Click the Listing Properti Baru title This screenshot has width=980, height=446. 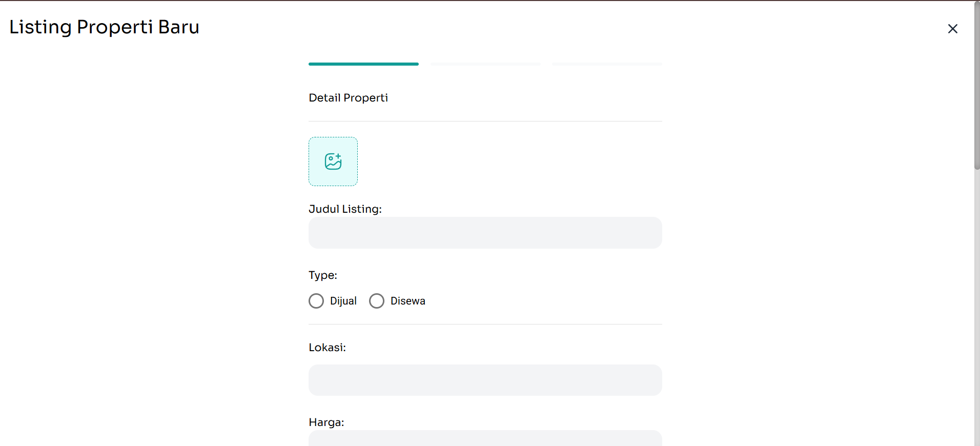(x=104, y=27)
